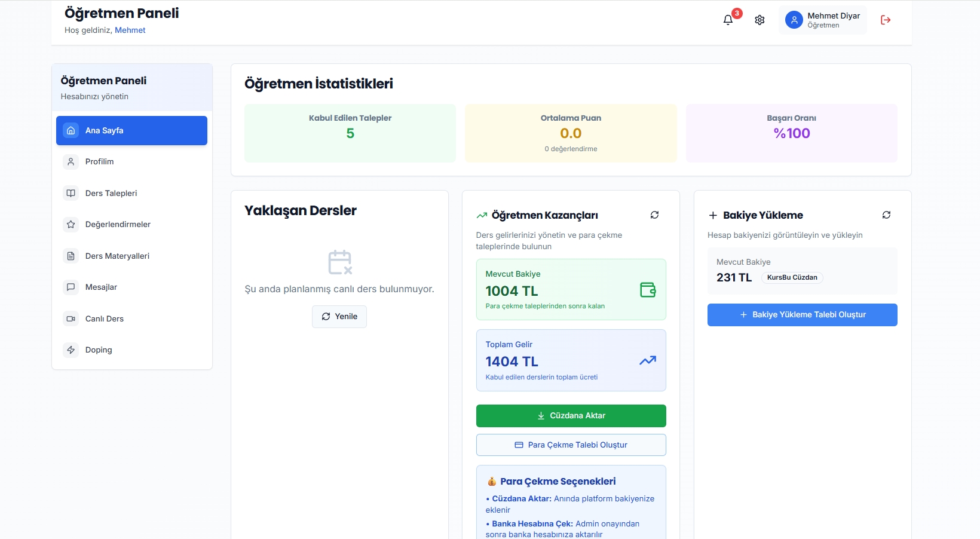Image resolution: width=980 pixels, height=539 pixels.
Task: Click the red logout icon
Action: pyautogui.click(x=886, y=20)
